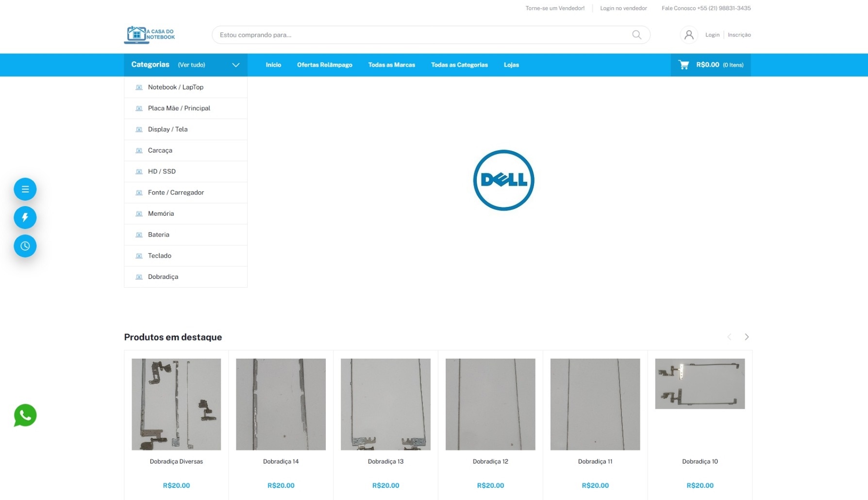Click the floating clock button

tap(25, 246)
